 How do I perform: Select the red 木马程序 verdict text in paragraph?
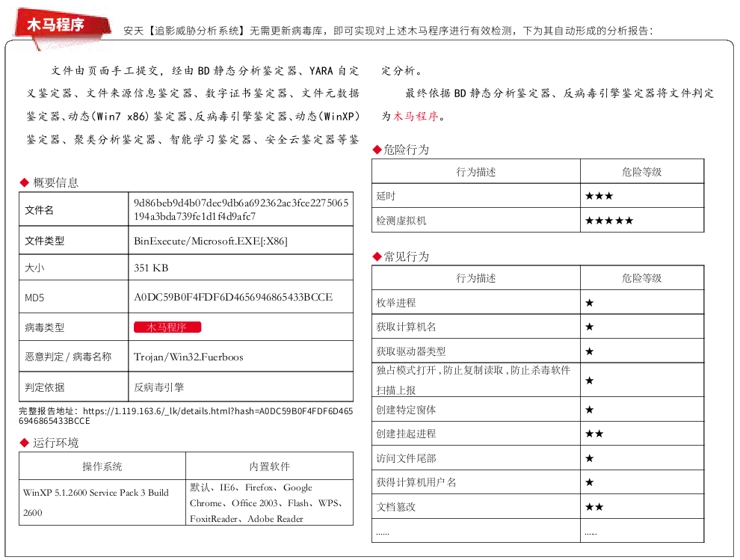(x=416, y=116)
